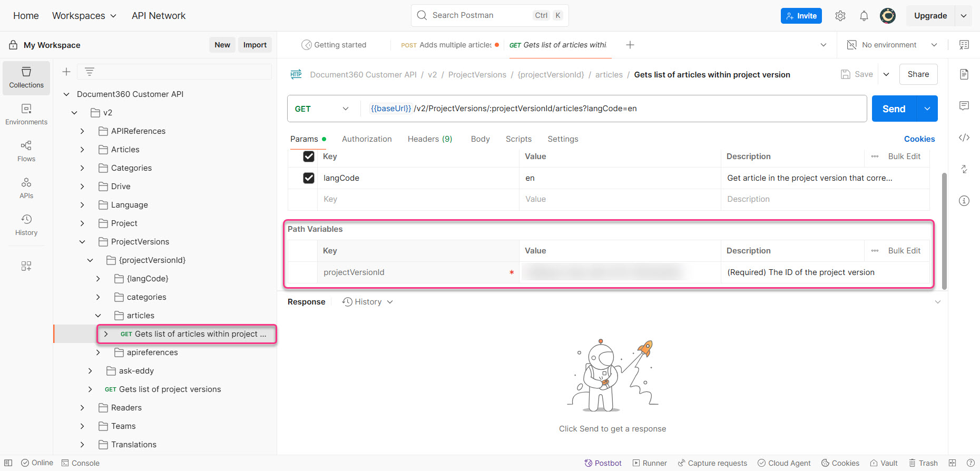Click the request URL input field
Screen dimensions: 980x471
tap(614, 109)
